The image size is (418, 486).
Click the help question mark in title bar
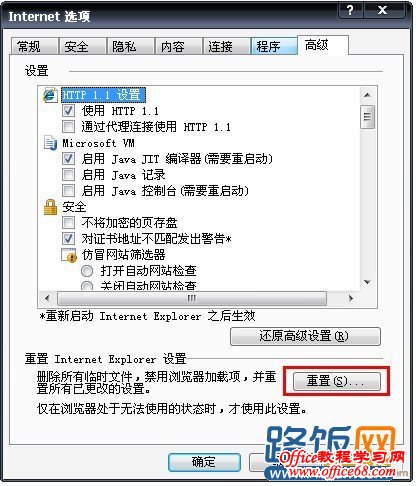(x=350, y=10)
